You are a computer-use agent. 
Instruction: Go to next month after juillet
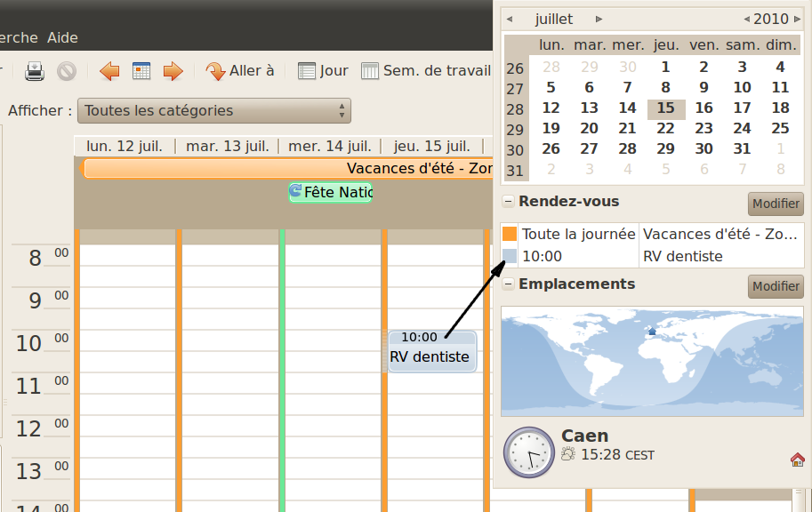tap(599, 19)
